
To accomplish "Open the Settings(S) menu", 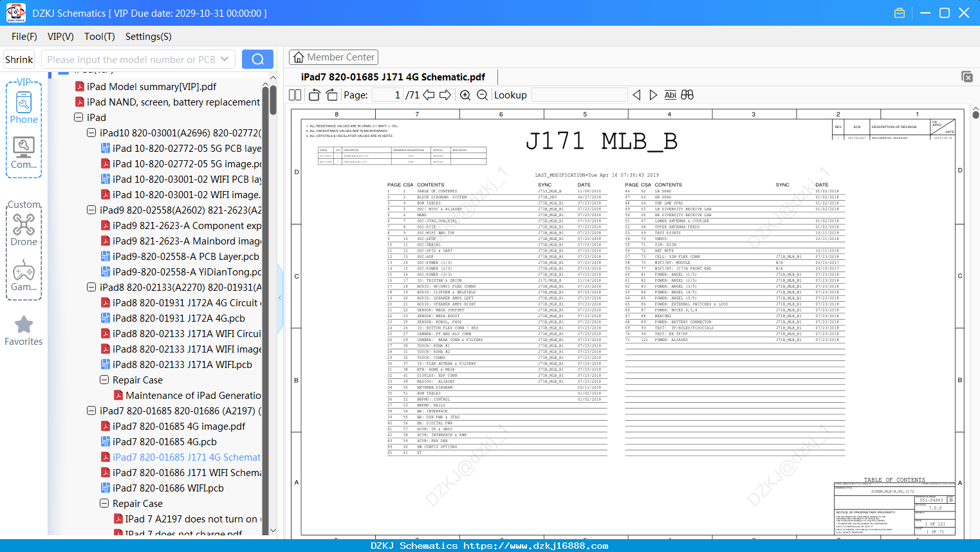I will coord(149,37).
